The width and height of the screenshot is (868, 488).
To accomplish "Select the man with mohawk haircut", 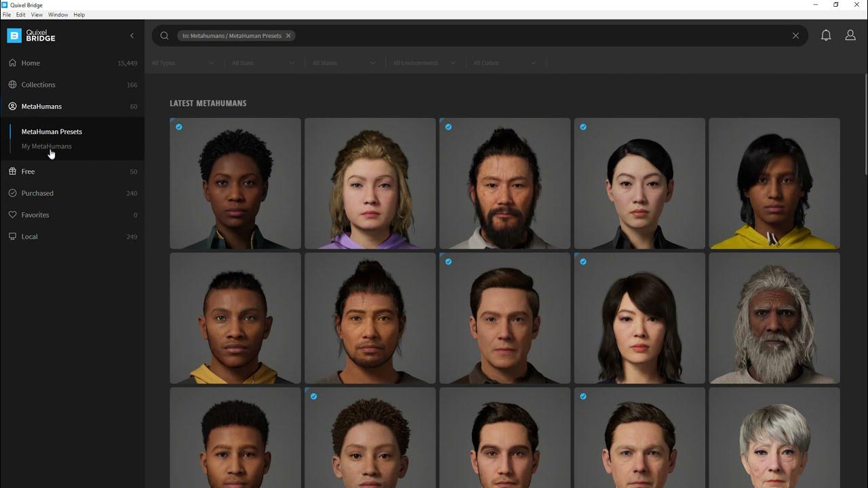I will point(235,319).
